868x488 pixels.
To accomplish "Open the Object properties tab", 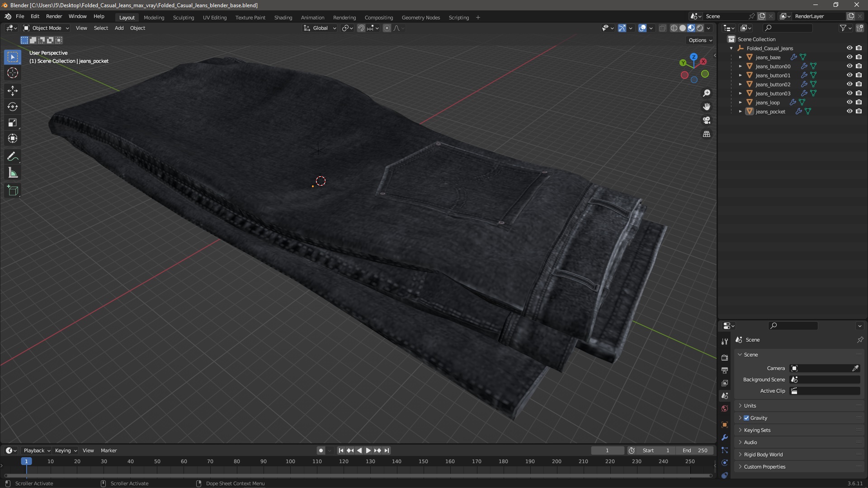I will (725, 425).
